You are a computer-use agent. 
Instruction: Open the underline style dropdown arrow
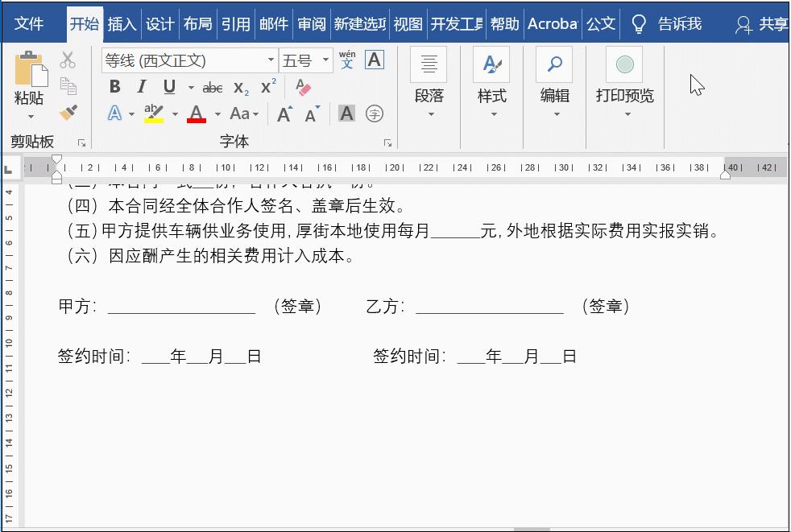click(x=189, y=87)
